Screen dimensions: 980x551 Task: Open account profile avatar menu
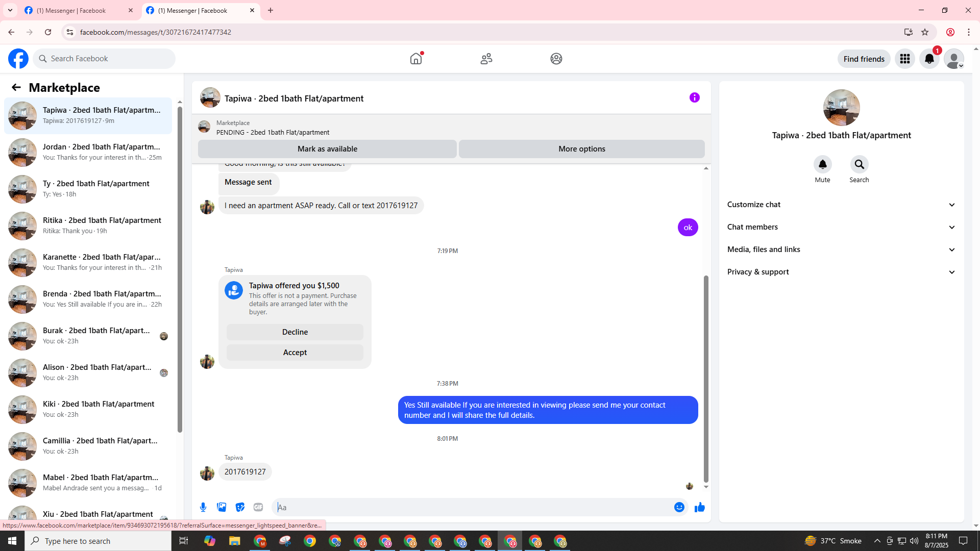coord(954,59)
